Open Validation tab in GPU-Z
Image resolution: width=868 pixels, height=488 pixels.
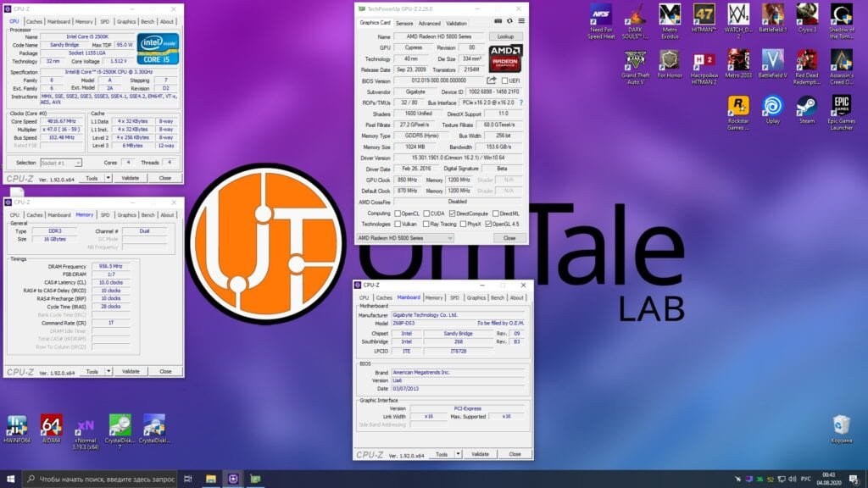(456, 23)
